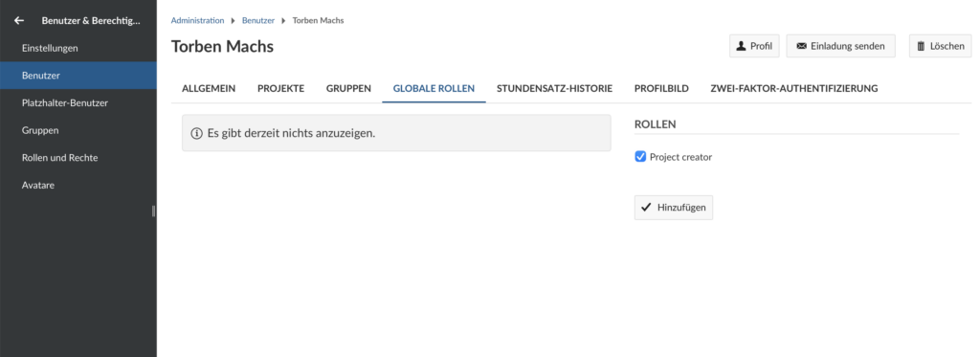
Task: Go to Zwei-Faktor-Authentifizierung tab
Action: click(794, 89)
